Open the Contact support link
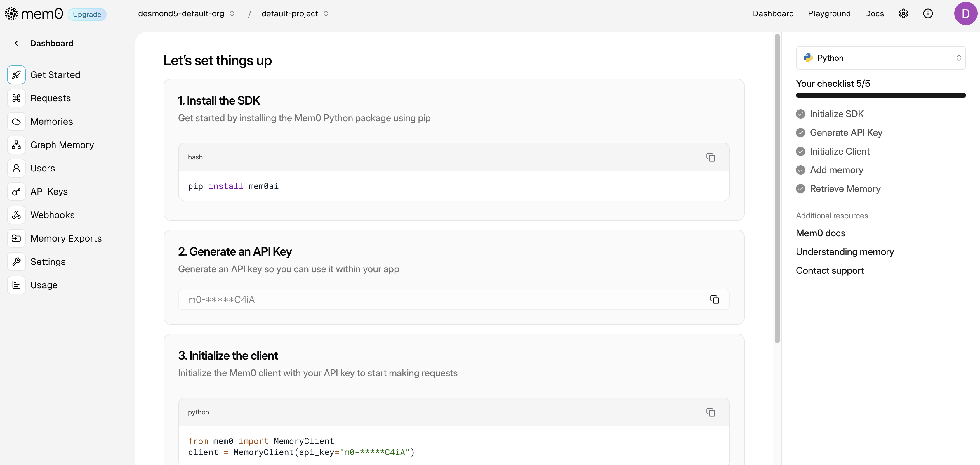This screenshot has height=465, width=980. [829, 270]
